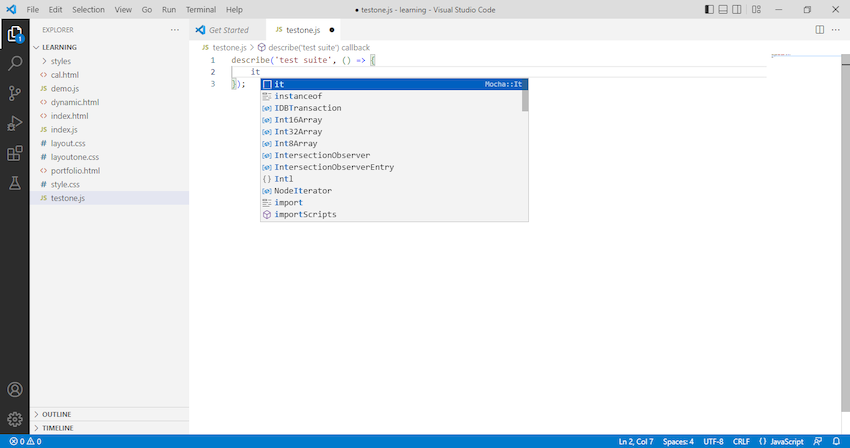
Task: Open cal.html in explorer
Action: [x=110, y=75]
